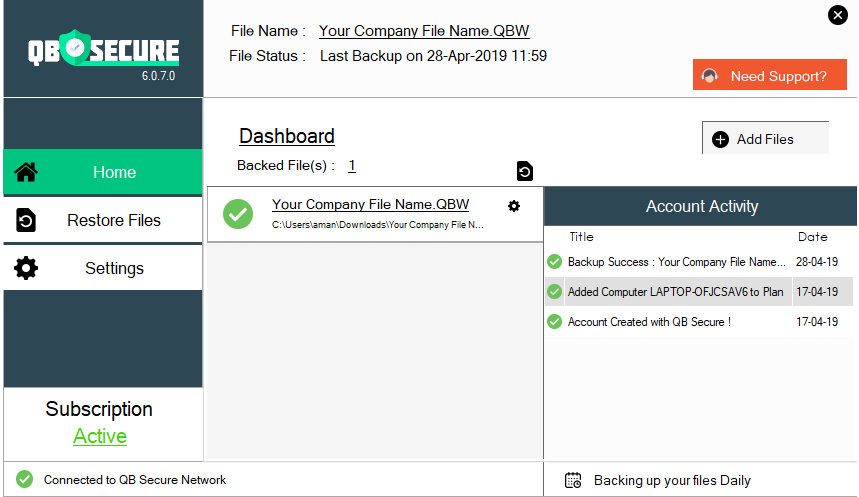859x497 pixels.
Task: Open the file name link in header
Action: coord(424,31)
